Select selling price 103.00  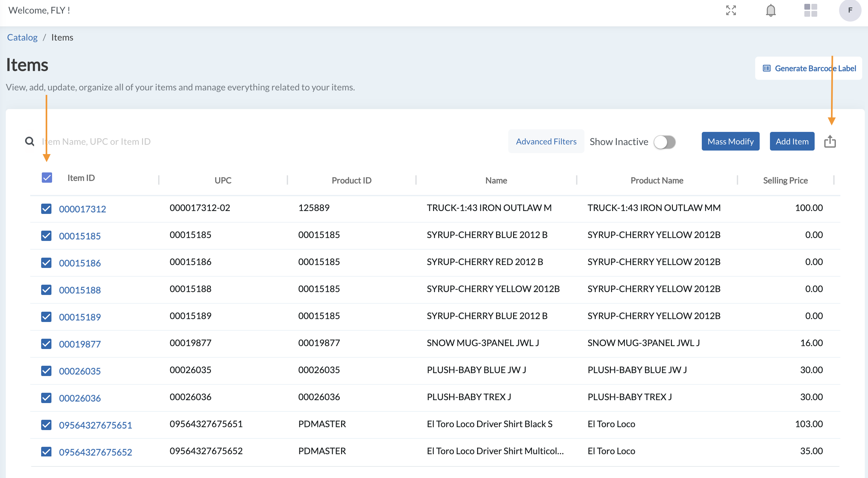[x=809, y=424]
